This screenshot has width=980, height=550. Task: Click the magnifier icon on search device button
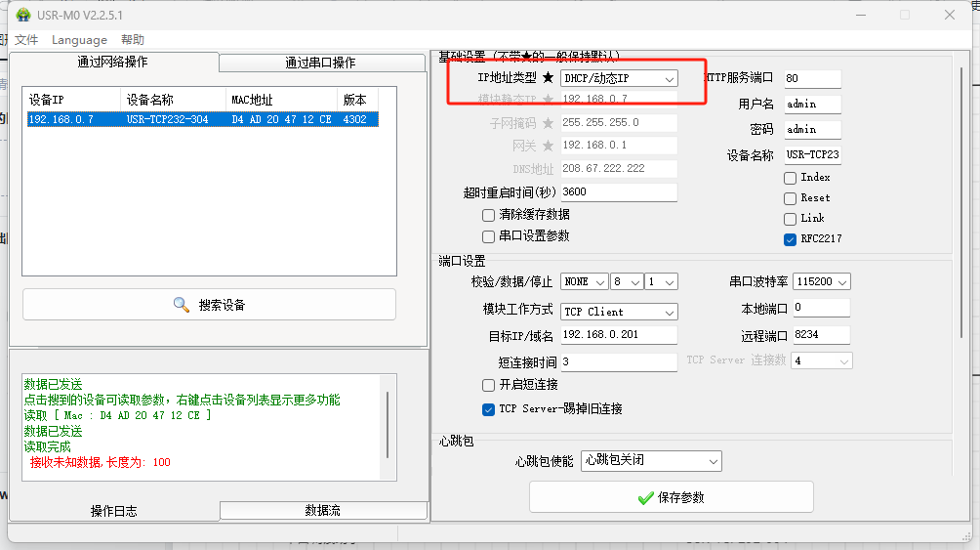[182, 305]
